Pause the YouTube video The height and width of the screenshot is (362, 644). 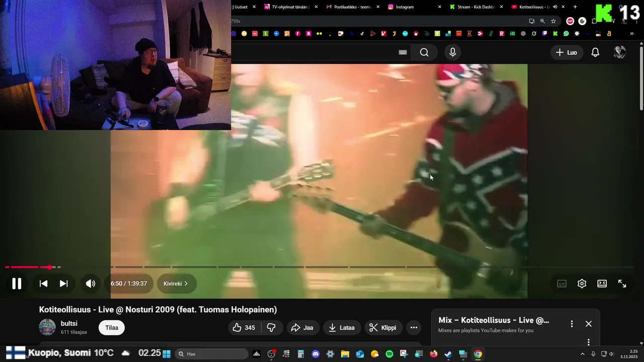point(17,284)
